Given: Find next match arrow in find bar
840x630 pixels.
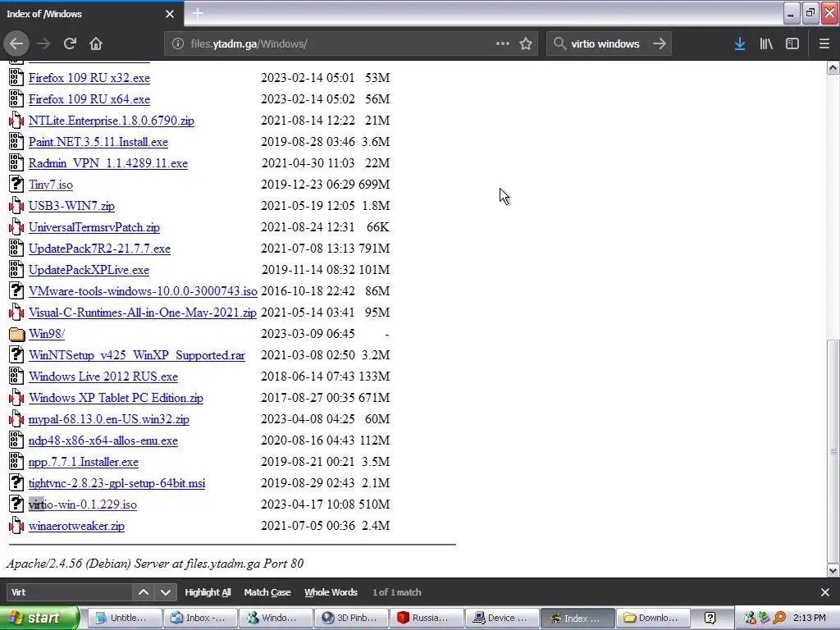Looking at the screenshot, I should click(x=166, y=592).
